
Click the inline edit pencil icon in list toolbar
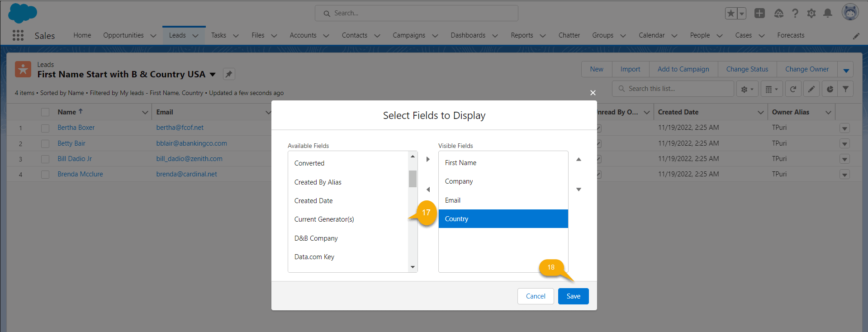(x=811, y=89)
